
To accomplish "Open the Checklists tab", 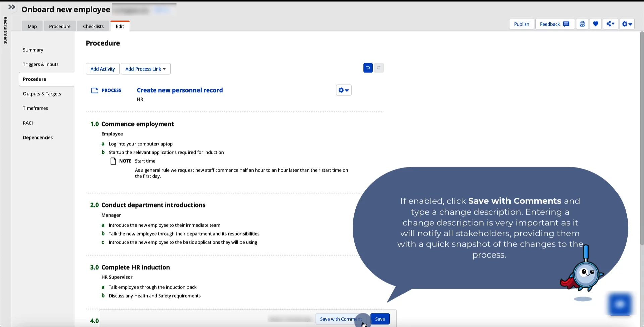I will [x=93, y=26].
